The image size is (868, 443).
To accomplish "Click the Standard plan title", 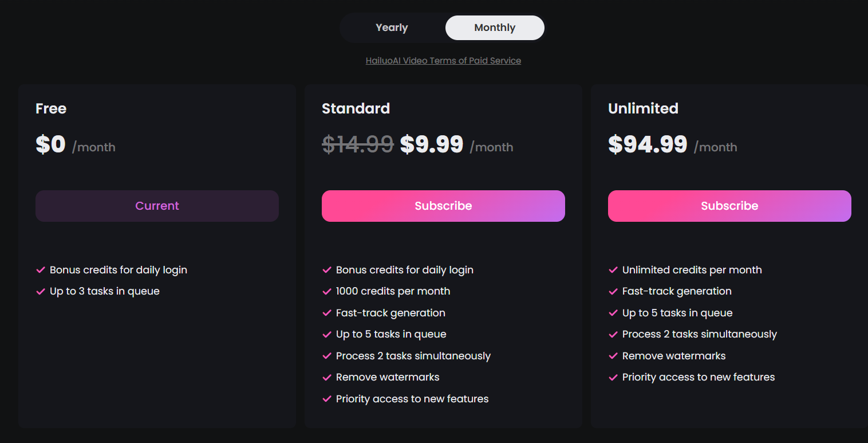I will [x=356, y=108].
